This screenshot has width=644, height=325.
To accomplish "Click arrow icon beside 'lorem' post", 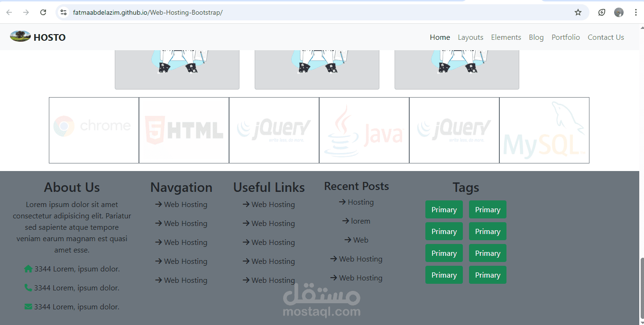I will tap(346, 221).
